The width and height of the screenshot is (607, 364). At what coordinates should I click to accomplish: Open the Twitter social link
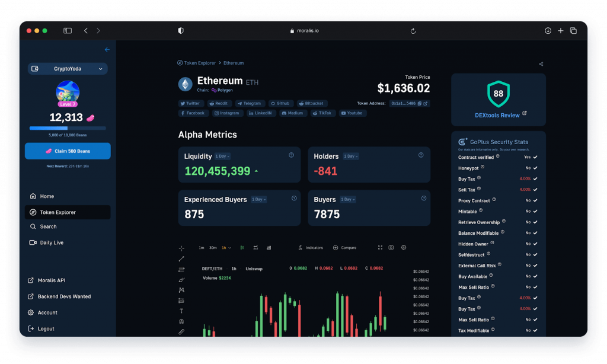[x=191, y=103]
